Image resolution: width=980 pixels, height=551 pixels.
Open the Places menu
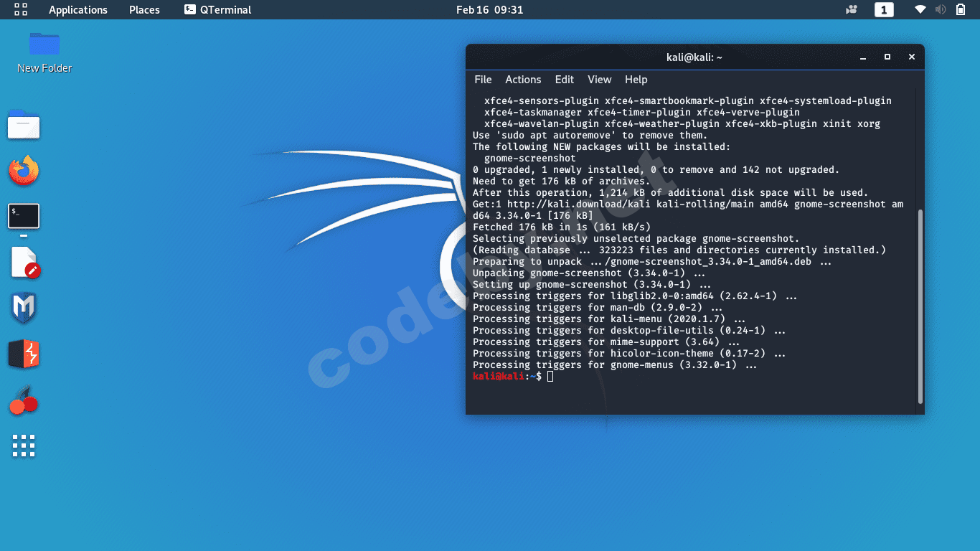(144, 9)
